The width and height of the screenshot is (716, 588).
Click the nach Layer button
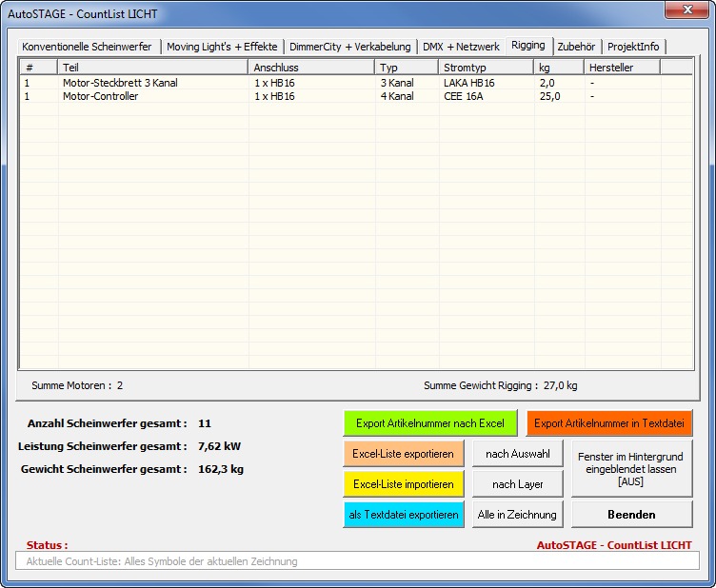click(x=518, y=484)
